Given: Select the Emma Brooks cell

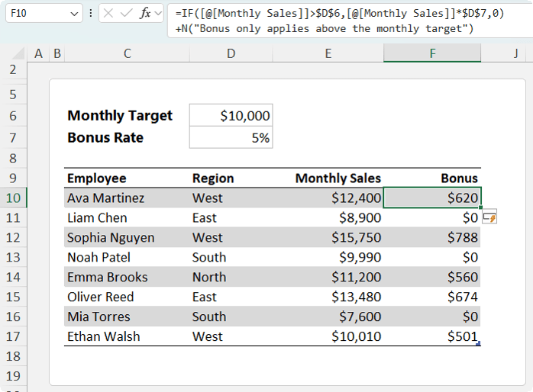Looking at the screenshot, I should 127,277.
